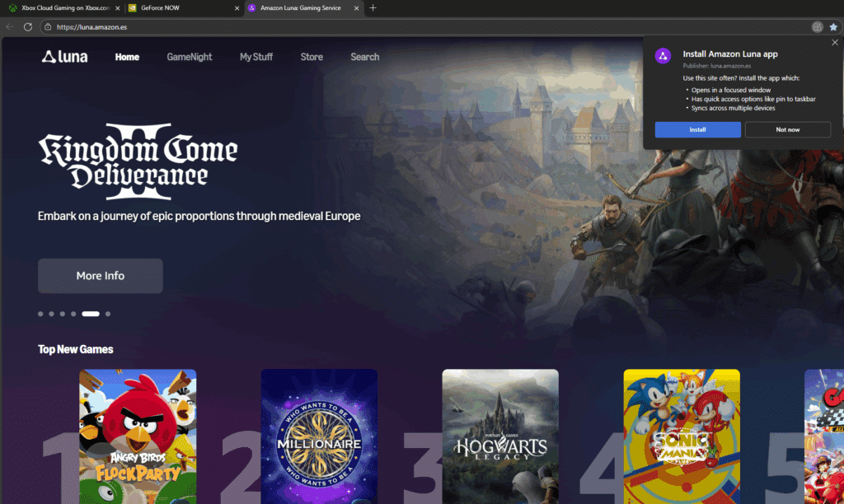This screenshot has height=504, width=844.
Task: Open the Store page
Action: 312,57
